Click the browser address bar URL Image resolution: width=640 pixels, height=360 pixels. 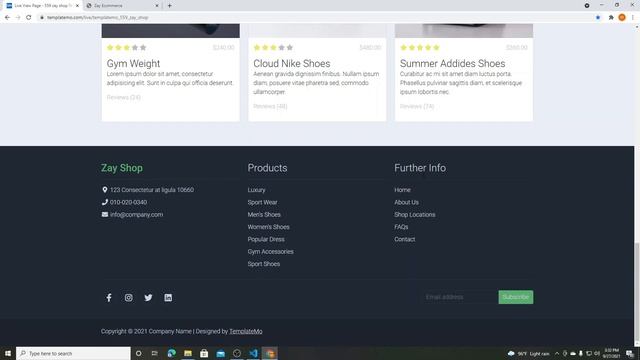pos(97,18)
